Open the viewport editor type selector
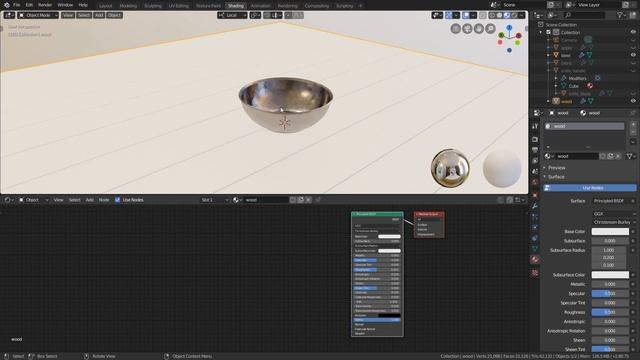 pos(9,15)
